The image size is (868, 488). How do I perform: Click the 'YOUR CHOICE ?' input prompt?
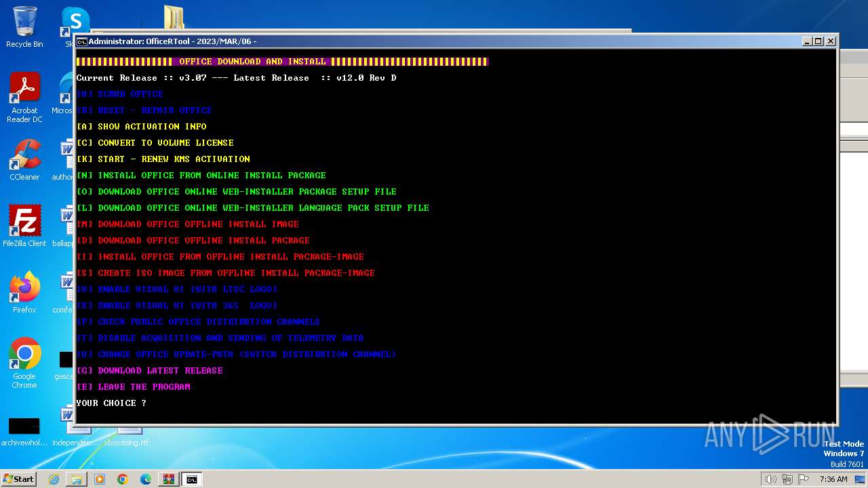click(x=111, y=403)
